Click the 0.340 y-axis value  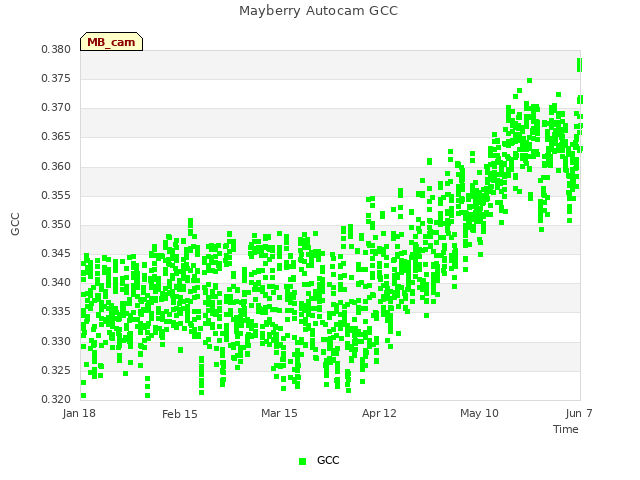(x=56, y=282)
